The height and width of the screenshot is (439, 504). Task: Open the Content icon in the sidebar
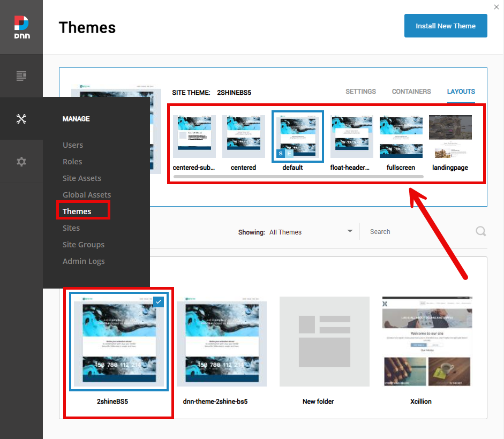(21, 76)
